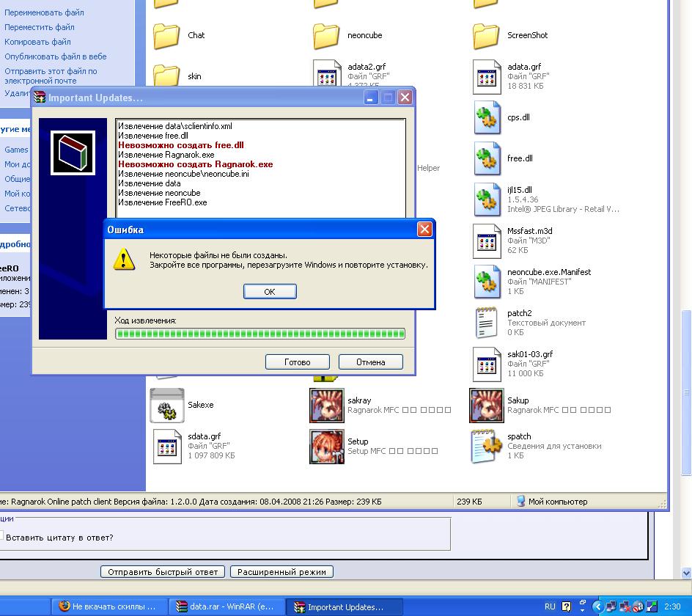Click 'Отправить этот файл по электронной почте'
Image resolution: width=692 pixels, height=616 pixels.
coord(51,76)
